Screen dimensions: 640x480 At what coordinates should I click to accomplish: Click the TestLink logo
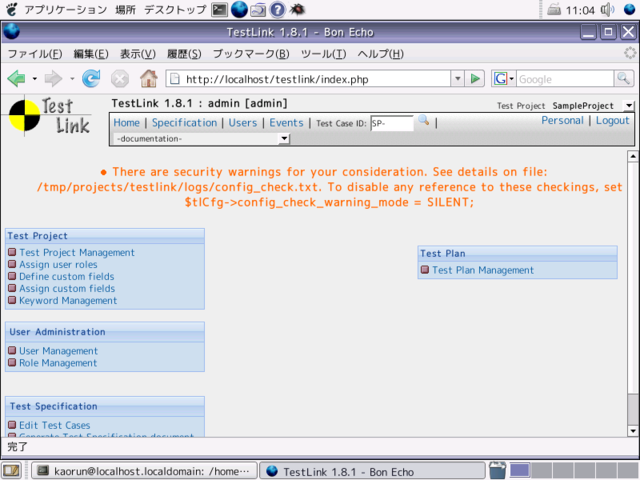coord(49,116)
